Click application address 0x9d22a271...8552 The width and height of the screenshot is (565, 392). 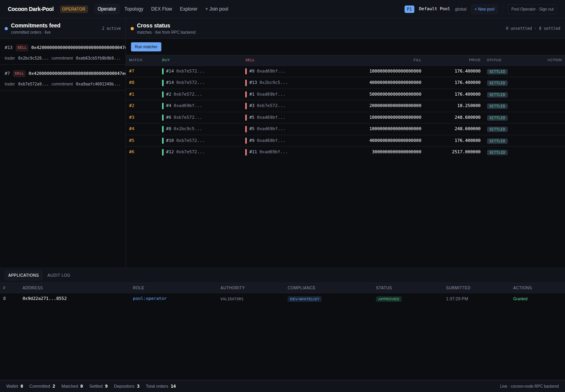pos(44,298)
